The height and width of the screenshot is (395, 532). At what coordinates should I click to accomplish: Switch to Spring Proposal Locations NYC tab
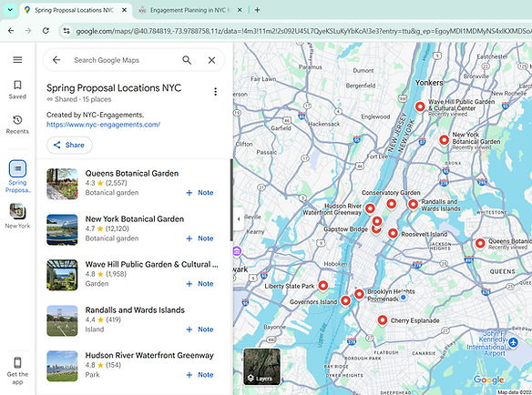pos(74,10)
